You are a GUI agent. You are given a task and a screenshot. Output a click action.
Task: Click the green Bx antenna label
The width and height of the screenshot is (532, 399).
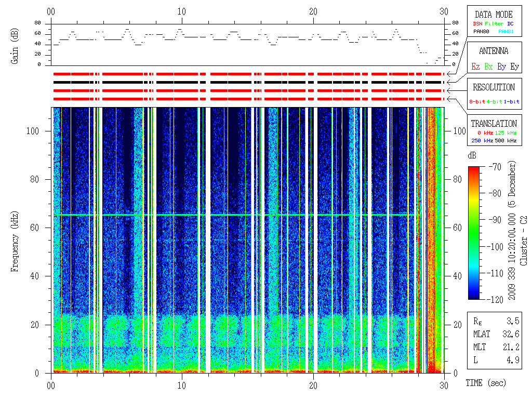[x=488, y=66]
